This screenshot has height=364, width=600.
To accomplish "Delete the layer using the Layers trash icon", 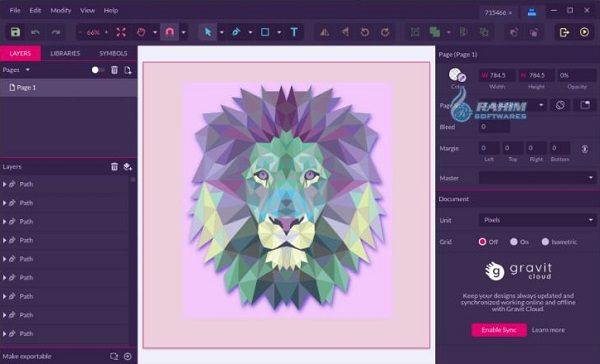I will pos(114,166).
